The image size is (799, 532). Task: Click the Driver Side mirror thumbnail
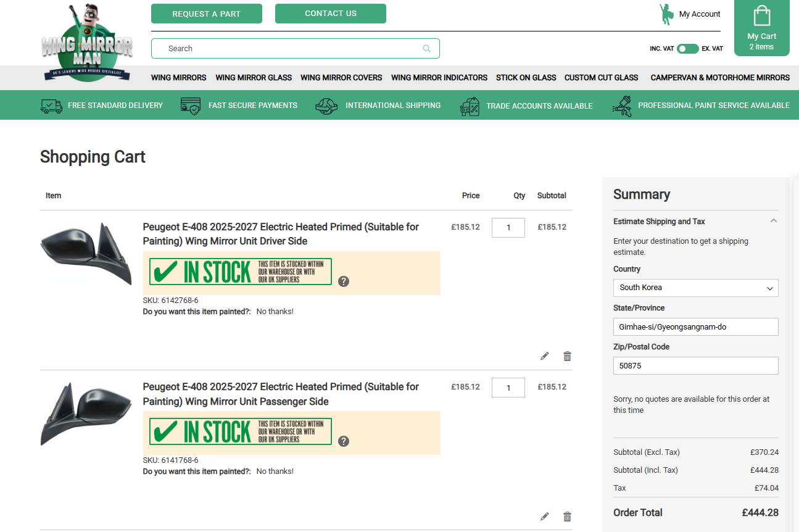[x=86, y=253]
